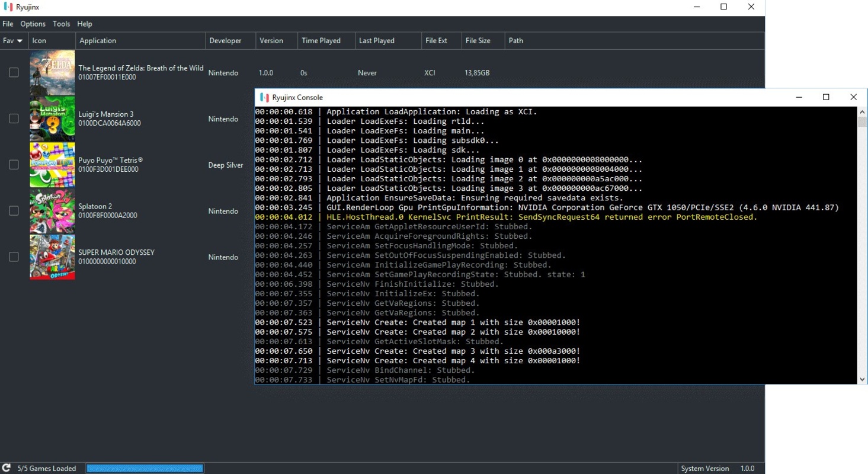Click the '1.0.0' system version value
868x474 pixels.
coord(748,469)
